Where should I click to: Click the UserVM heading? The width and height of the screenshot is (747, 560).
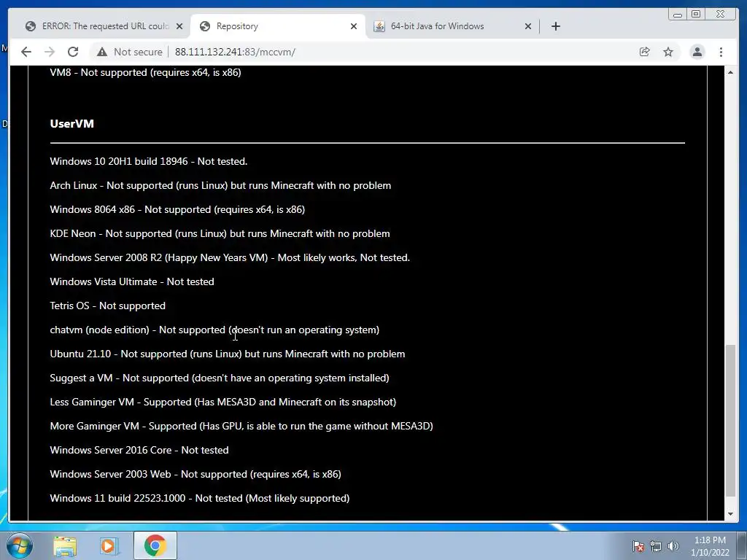coord(72,124)
